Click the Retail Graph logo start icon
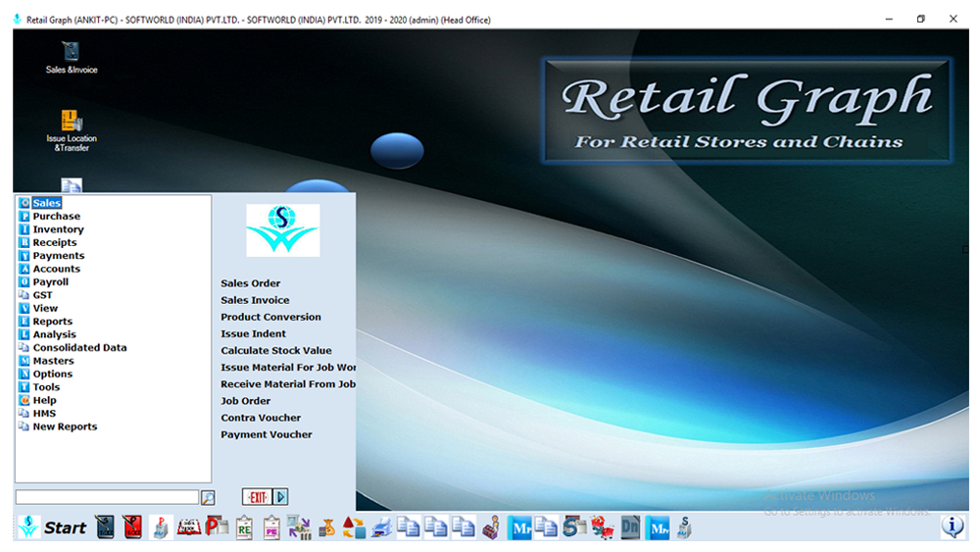Image resolution: width=980 pixels, height=552 pixels. 28,527
